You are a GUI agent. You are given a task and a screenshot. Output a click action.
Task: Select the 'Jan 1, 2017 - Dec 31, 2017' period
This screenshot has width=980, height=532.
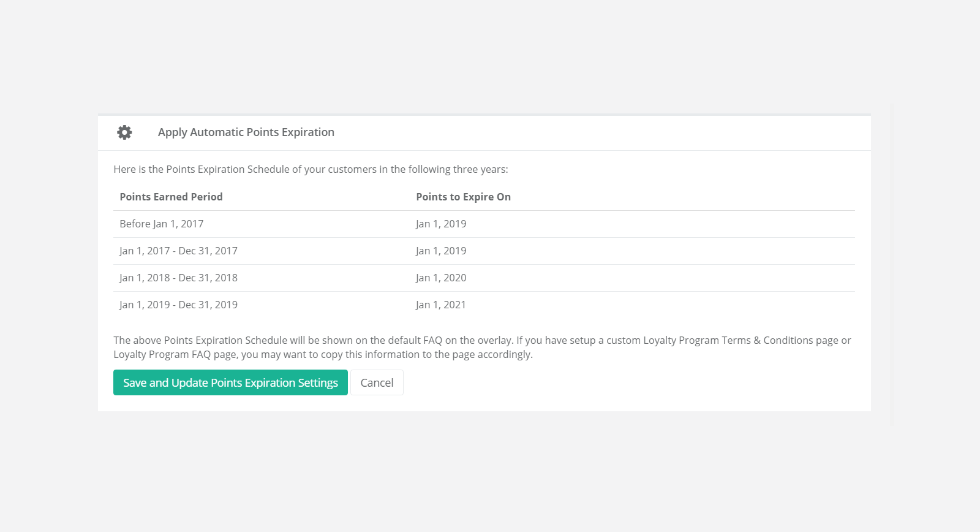pyautogui.click(x=178, y=251)
